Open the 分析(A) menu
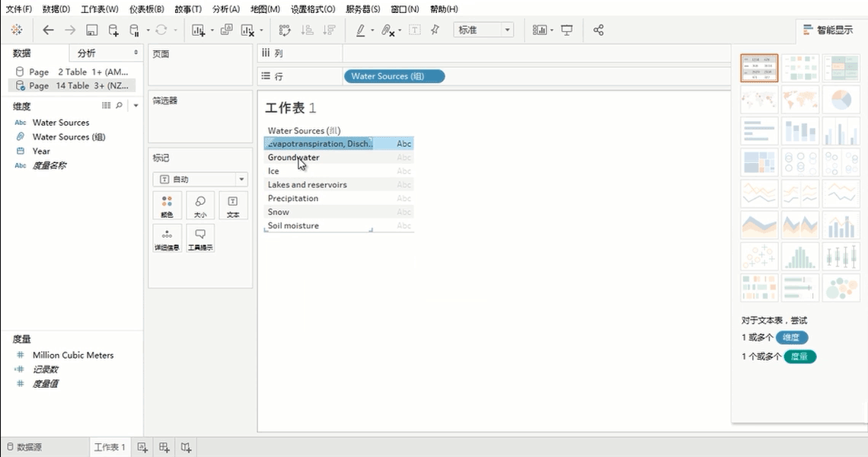The image size is (868, 457). (x=225, y=9)
